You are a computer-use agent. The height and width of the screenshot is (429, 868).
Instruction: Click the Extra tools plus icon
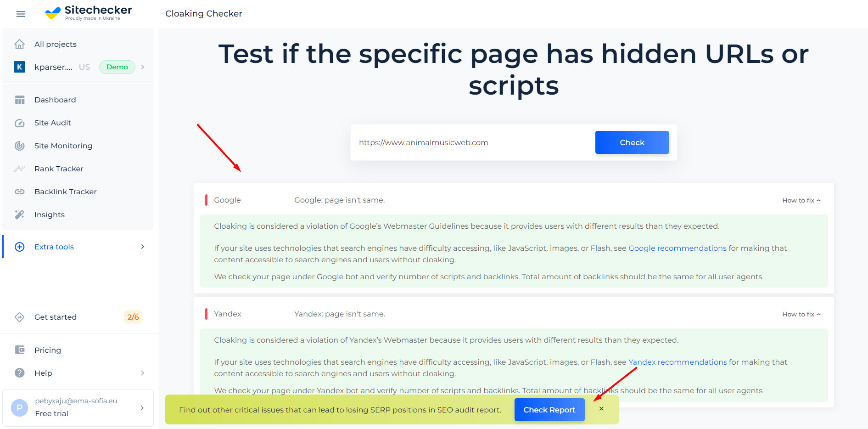19,247
